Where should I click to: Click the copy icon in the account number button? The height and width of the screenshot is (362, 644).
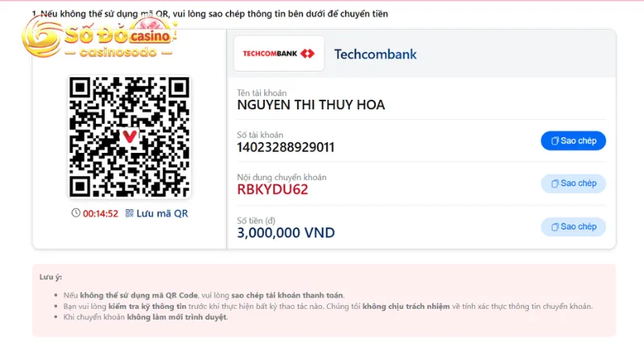(x=555, y=141)
